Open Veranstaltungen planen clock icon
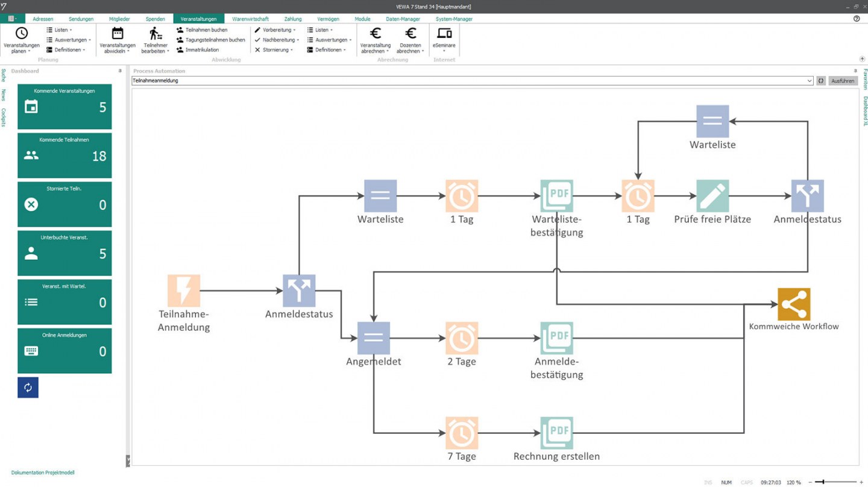 tap(21, 33)
